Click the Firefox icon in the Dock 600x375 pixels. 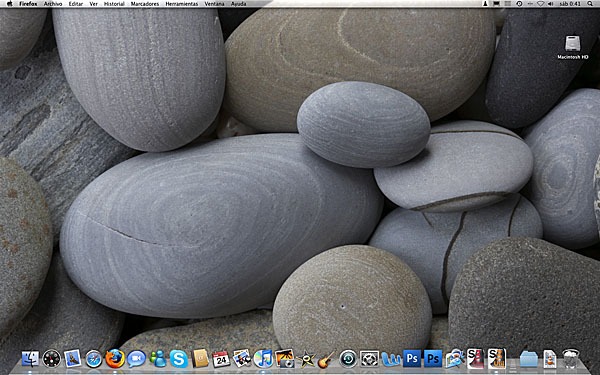click(x=115, y=359)
